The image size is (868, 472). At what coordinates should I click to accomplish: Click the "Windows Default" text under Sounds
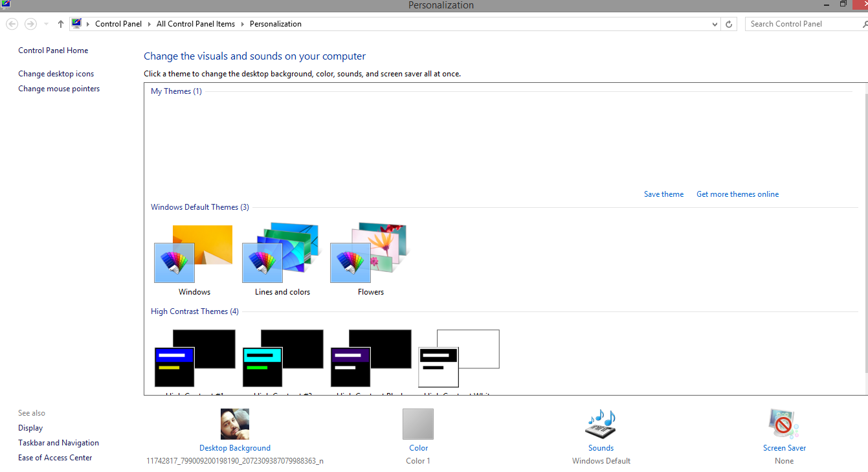click(601, 461)
